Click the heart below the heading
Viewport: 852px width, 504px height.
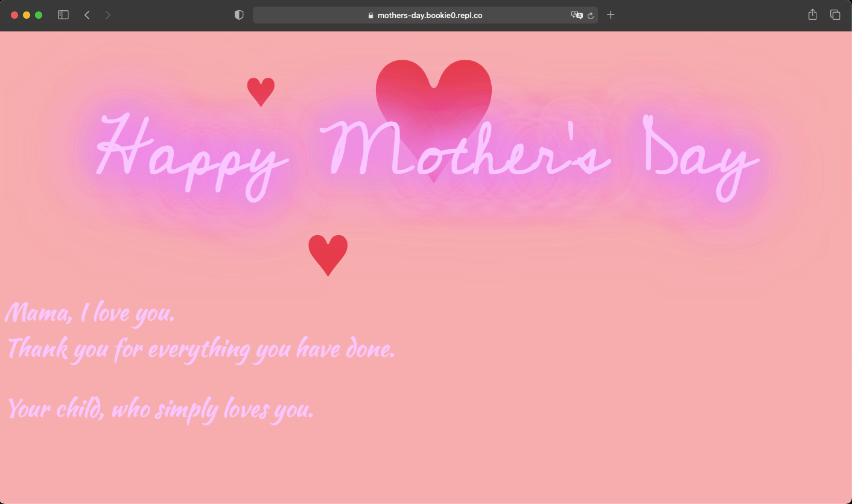(328, 253)
